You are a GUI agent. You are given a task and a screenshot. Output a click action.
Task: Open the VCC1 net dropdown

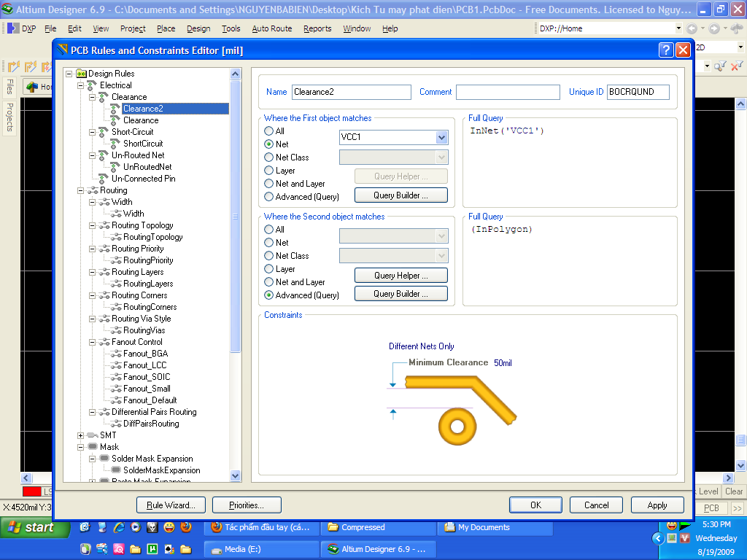point(441,137)
